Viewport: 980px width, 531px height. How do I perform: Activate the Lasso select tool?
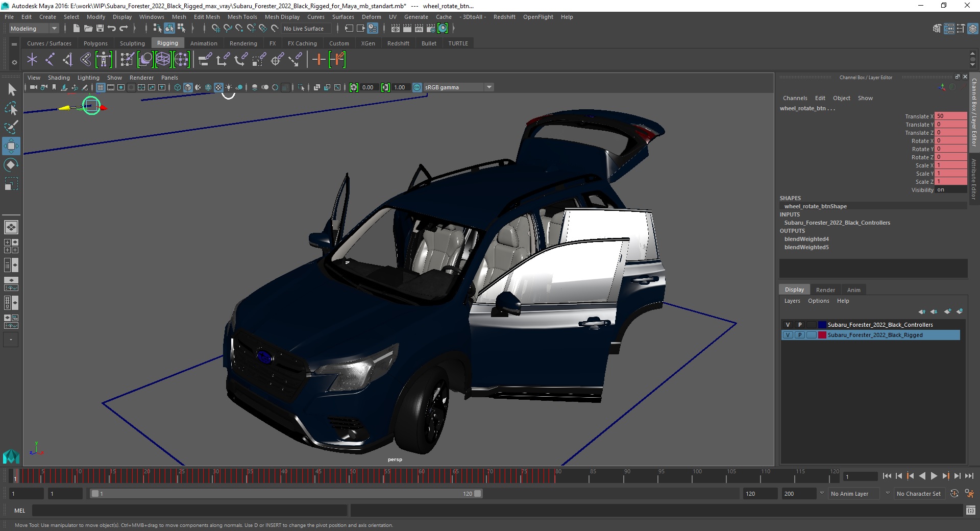click(x=11, y=108)
